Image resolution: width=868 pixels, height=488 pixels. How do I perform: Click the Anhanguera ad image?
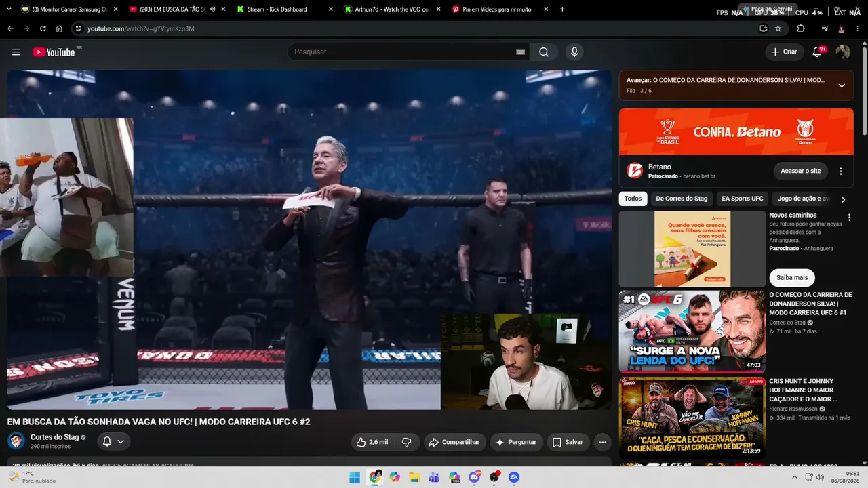point(692,249)
